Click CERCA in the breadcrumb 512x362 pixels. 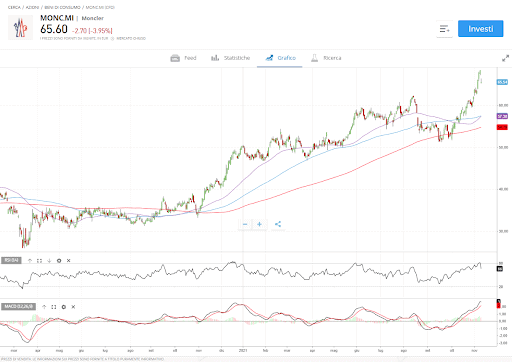[x=14, y=7]
